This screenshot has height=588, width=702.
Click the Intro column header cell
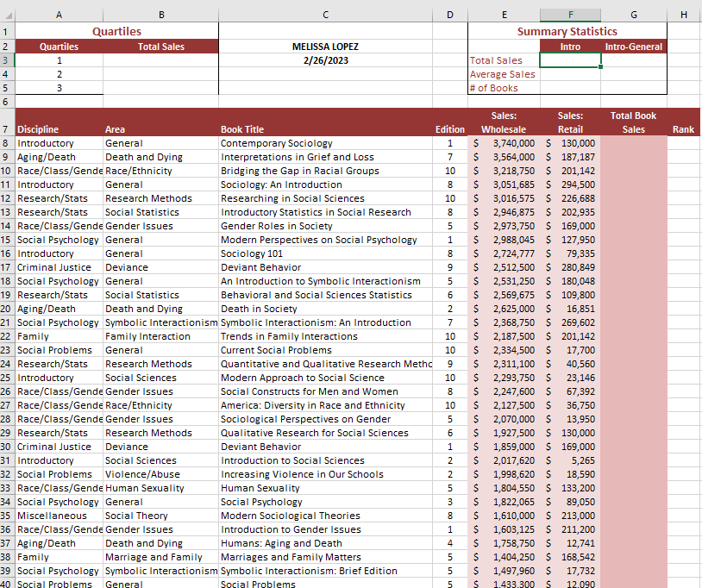click(x=570, y=47)
